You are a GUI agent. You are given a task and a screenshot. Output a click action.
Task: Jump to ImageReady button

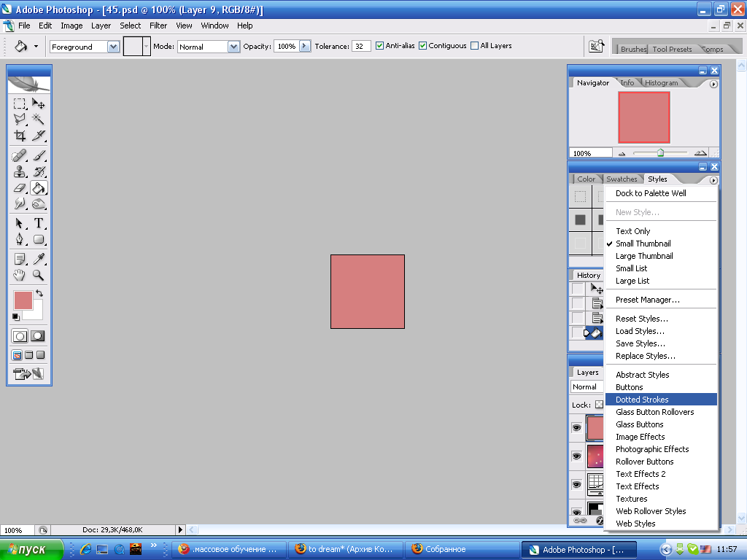click(x=28, y=374)
